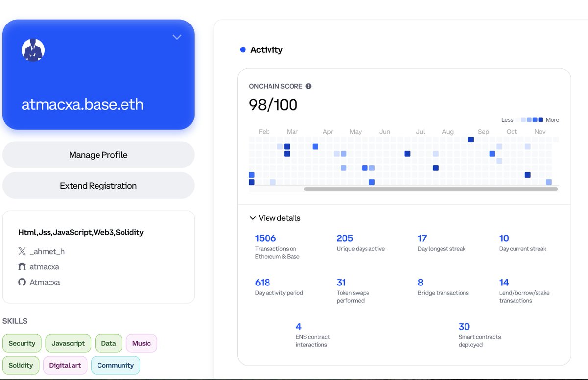Click the atmacxa.base.eth name

coord(82,104)
